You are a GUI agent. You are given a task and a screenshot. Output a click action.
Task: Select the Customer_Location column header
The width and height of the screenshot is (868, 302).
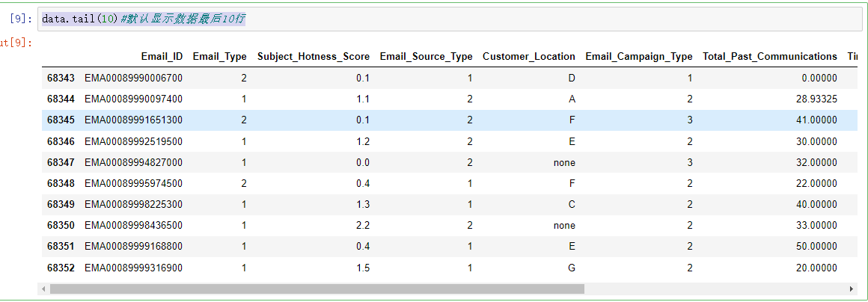pos(528,56)
